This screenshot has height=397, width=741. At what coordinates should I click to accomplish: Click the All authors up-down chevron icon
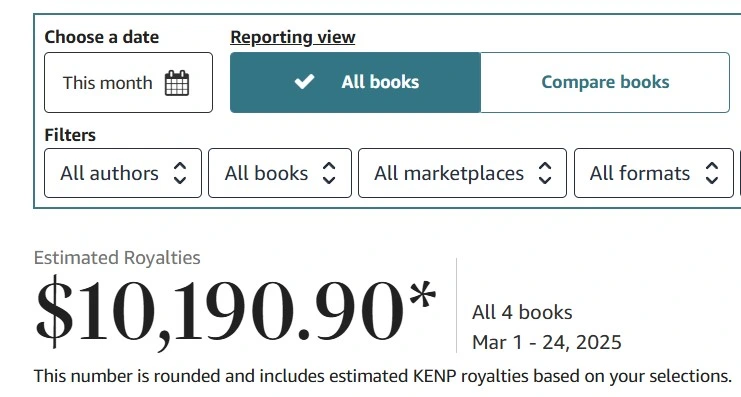tap(180, 173)
